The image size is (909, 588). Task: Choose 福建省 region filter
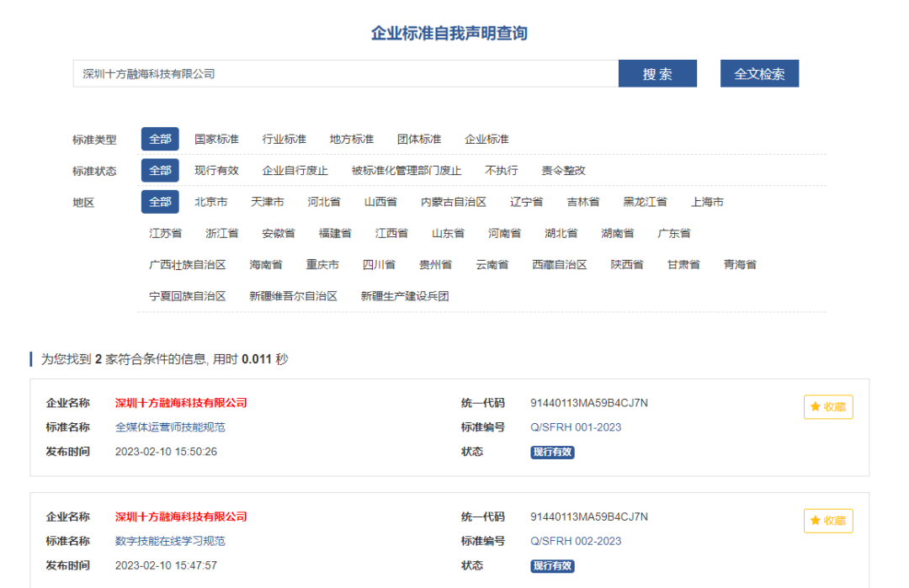point(335,233)
